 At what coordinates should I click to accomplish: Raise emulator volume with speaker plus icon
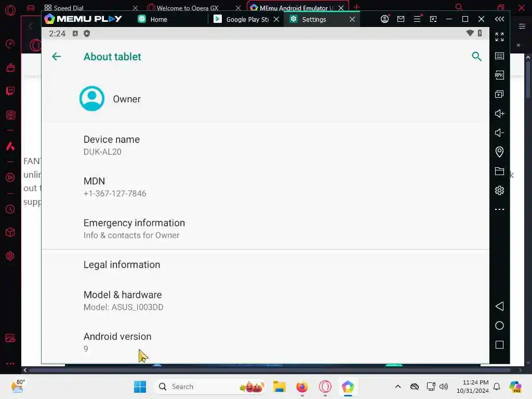click(499, 113)
